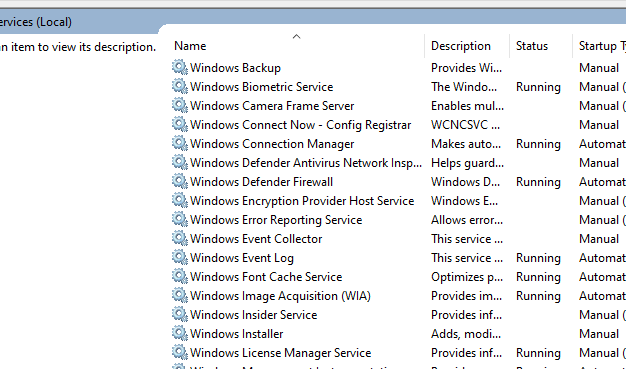The width and height of the screenshot is (626, 369).
Task: Select Windows Defender Antivirus Network Insp... name
Action: (x=306, y=163)
